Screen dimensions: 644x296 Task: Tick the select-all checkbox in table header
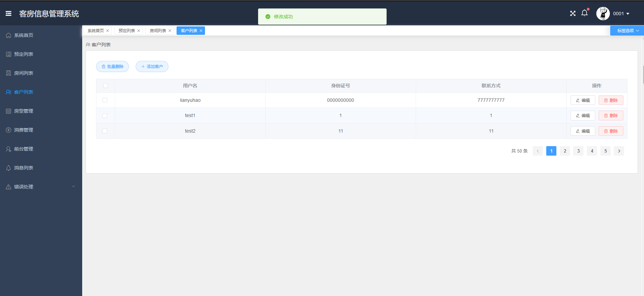point(106,86)
